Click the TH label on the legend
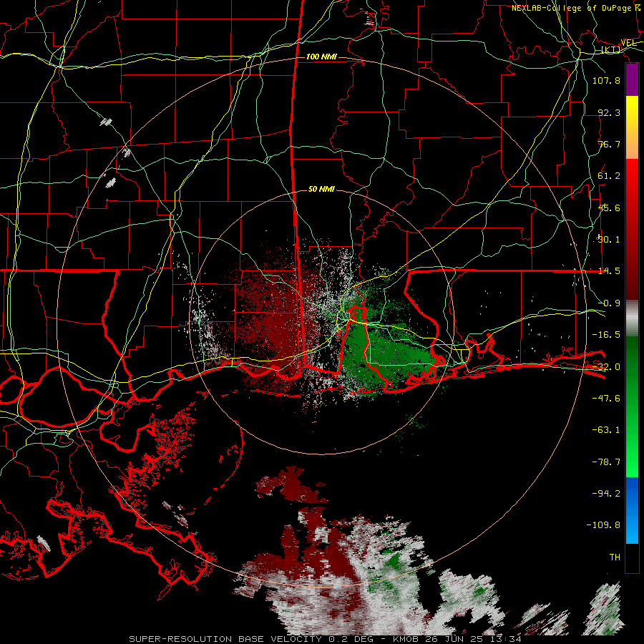 (x=615, y=557)
